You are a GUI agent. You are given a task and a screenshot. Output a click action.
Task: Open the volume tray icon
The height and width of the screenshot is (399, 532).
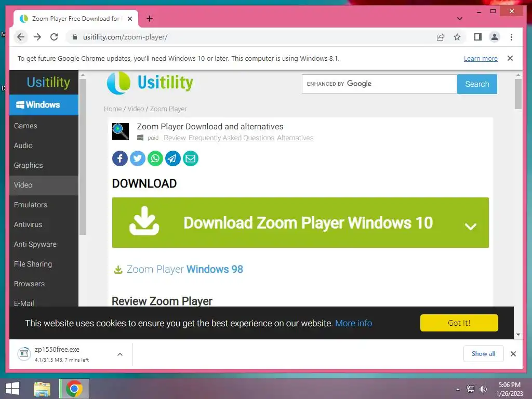(483, 389)
